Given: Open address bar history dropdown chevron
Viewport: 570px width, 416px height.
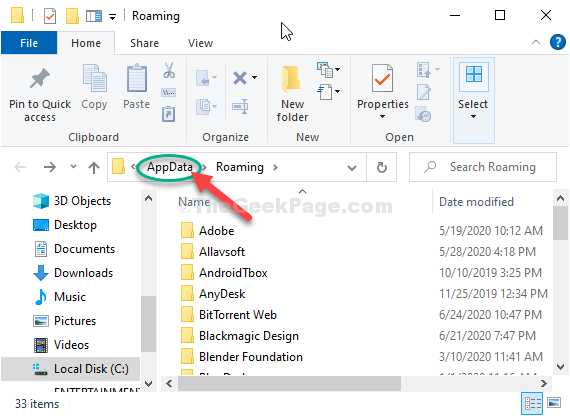Looking at the screenshot, I should point(352,168).
